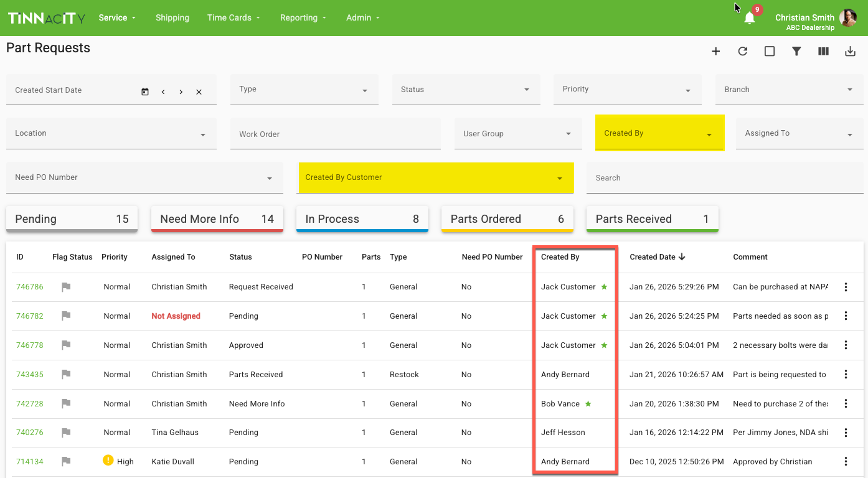Click the Search input field
Viewport: 868px width, 478px height.
tap(724, 178)
